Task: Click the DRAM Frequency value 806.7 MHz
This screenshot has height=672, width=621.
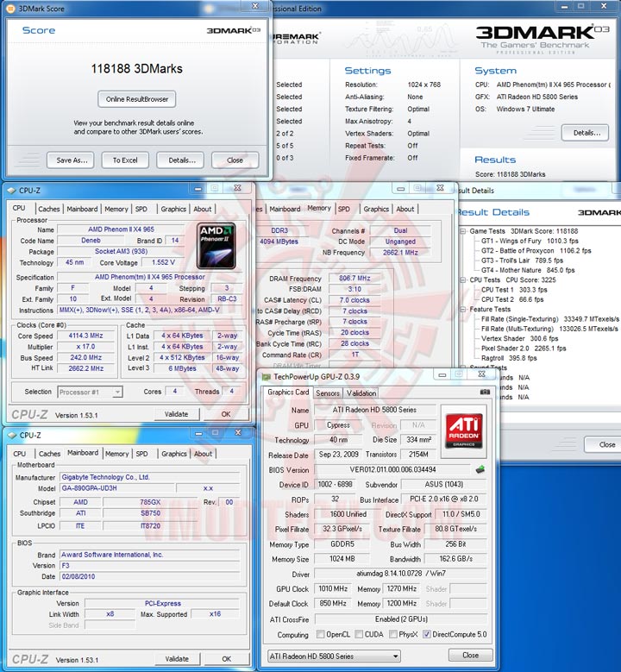Action: tap(354, 278)
